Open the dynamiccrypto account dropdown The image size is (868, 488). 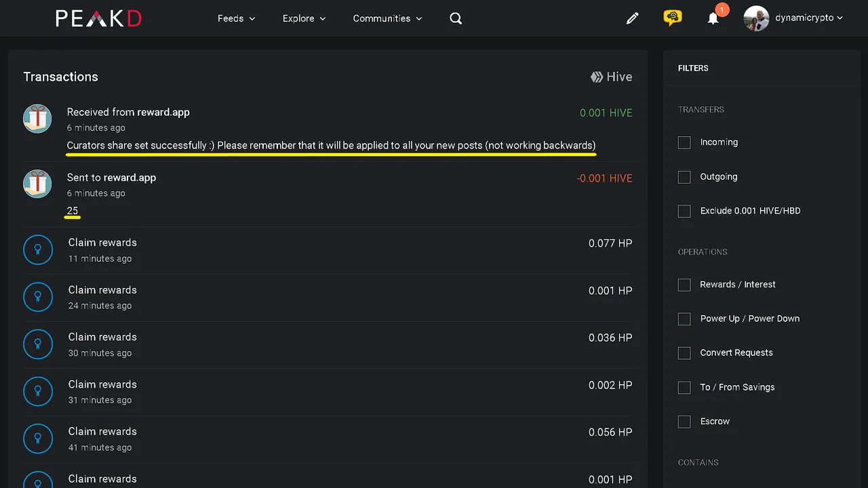click(809, 18)
